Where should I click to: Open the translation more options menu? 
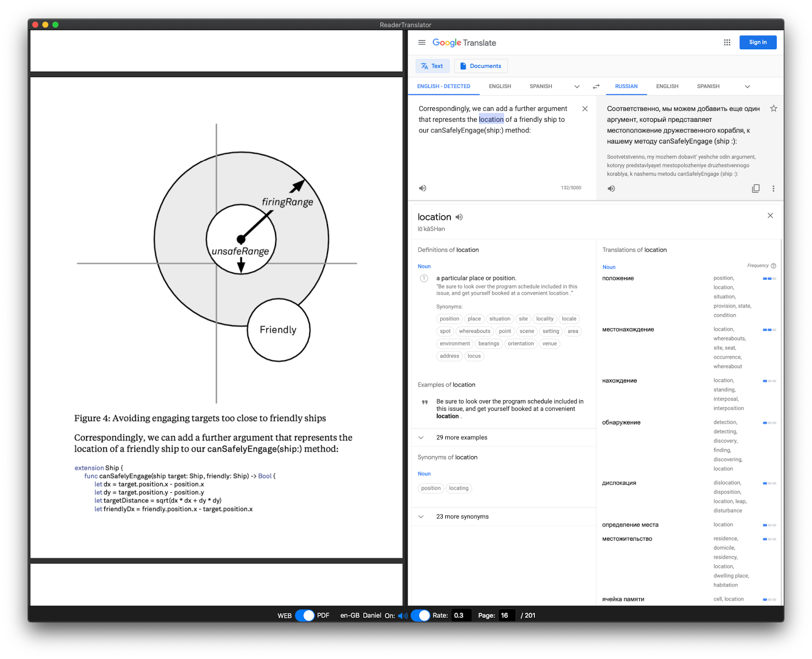[x=773, y=189]
